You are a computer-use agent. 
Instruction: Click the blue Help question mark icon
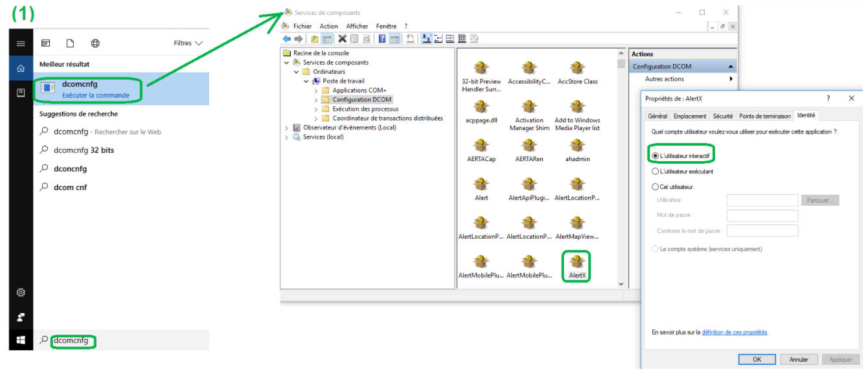[382, 39]
